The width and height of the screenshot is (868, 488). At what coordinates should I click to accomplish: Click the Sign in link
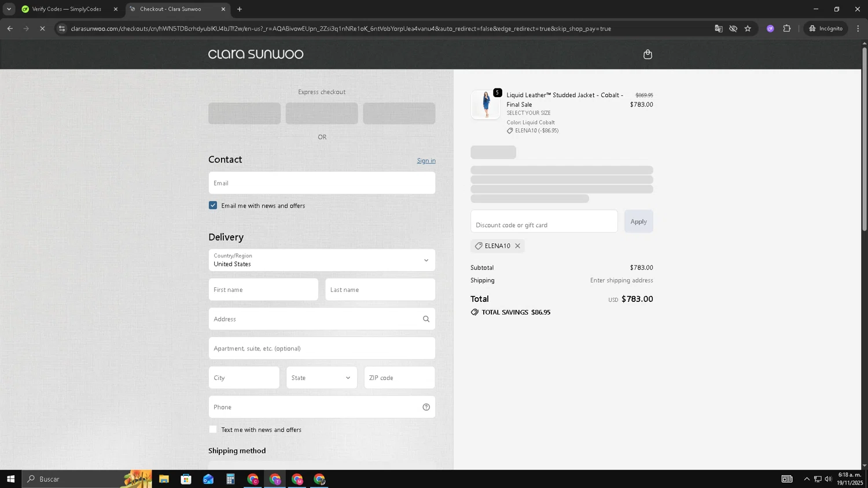pyautogui.click(x=426, y=161)
